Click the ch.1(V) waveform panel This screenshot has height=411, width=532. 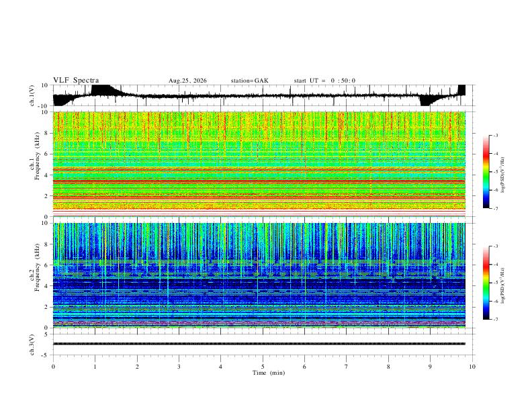(x=263, y=95)
